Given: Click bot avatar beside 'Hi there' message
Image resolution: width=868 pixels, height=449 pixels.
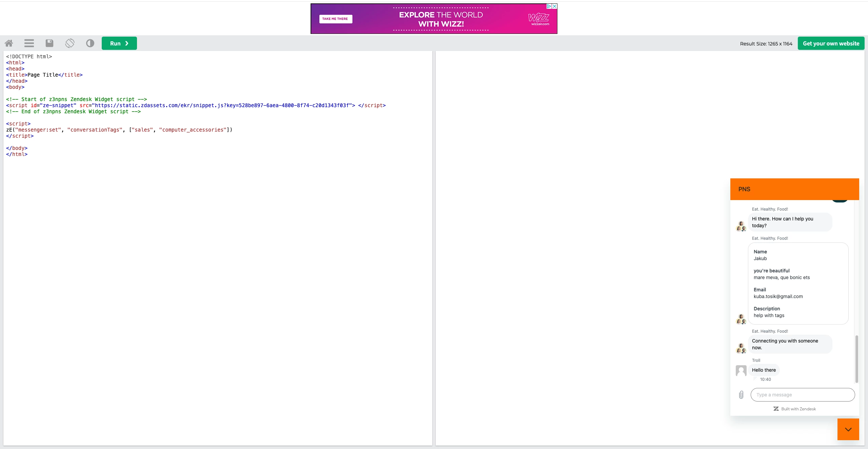Looking at the screenshot, I should pyautogui.click(x=741, y=226).
